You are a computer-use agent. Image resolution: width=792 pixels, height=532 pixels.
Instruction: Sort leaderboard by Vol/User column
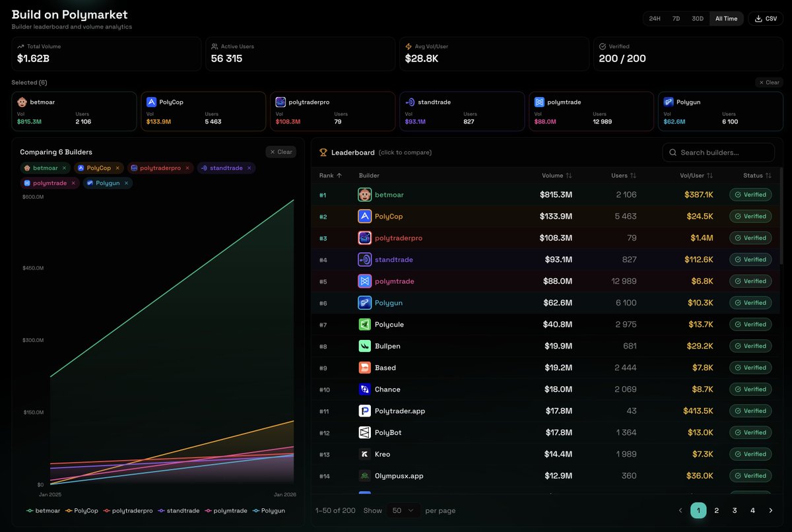696,176
